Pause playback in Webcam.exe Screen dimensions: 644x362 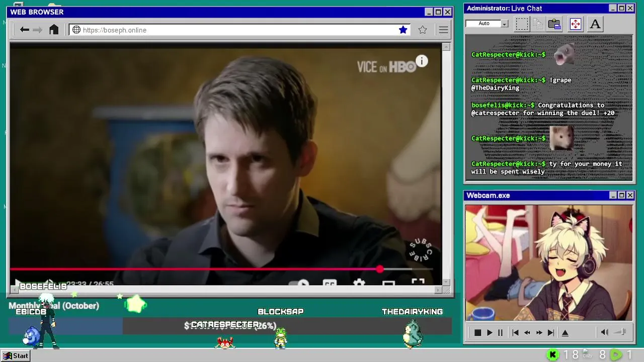point(500,332)
